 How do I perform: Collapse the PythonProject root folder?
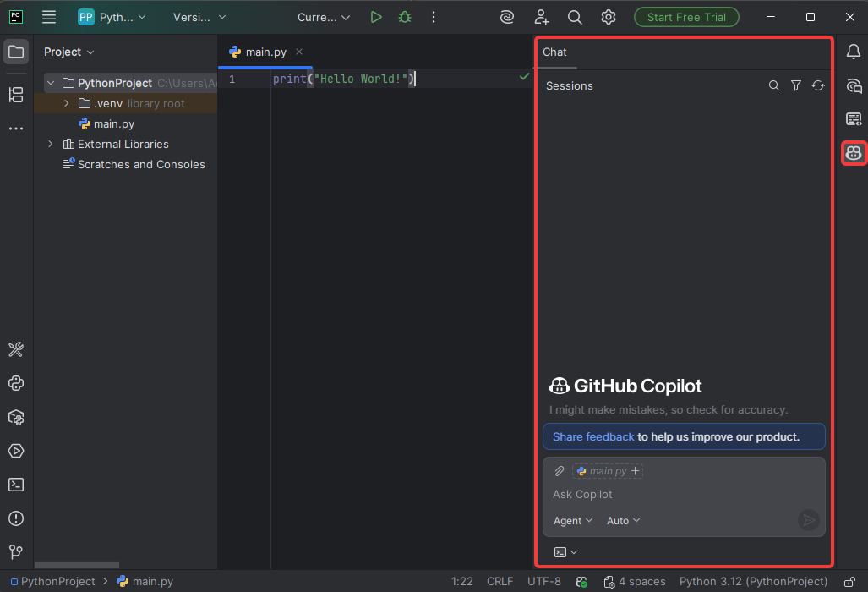click(x=51, y=83)
